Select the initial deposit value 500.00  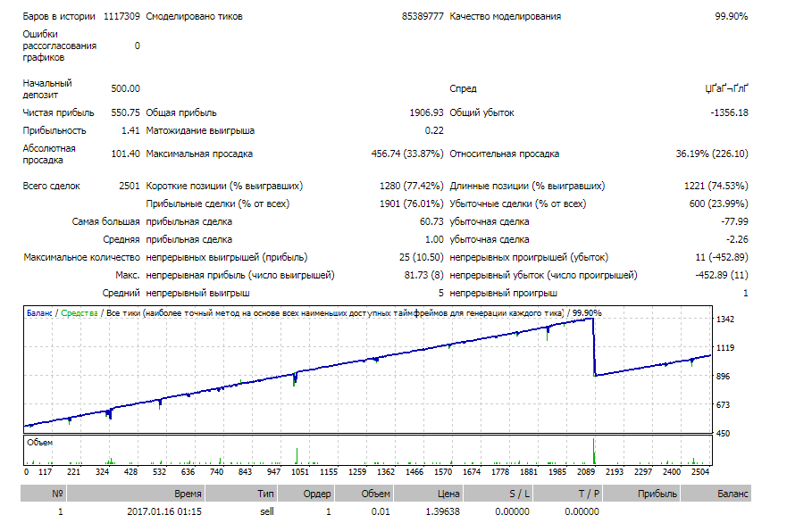tap(125, 88)
